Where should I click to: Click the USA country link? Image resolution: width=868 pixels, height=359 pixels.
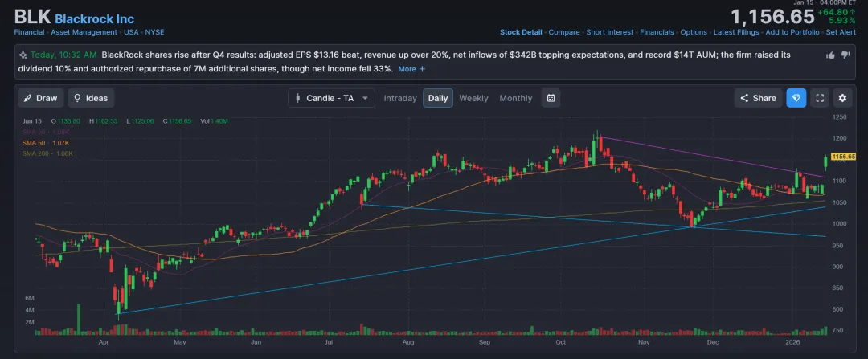[131, 32]
